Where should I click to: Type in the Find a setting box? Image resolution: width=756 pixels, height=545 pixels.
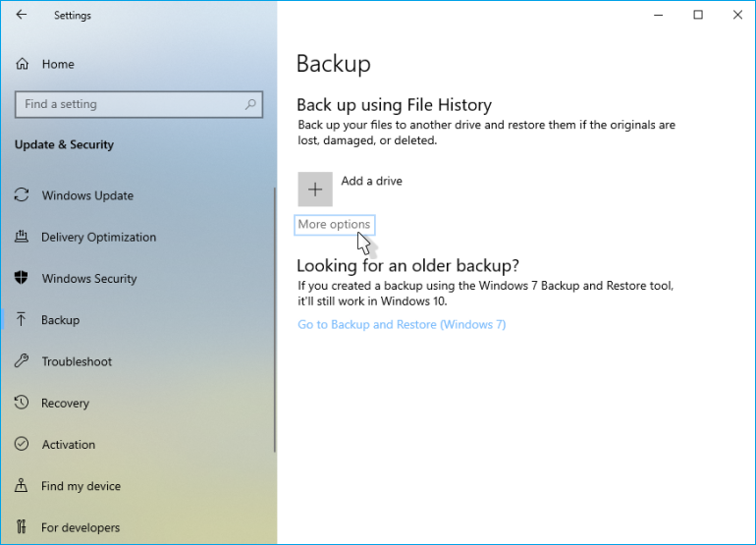(x=128, y=104)
